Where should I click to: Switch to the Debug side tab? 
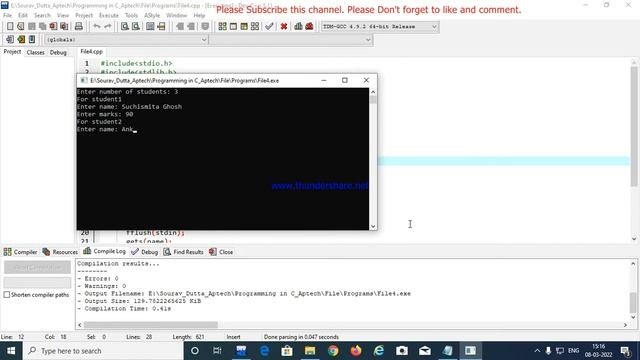tap(58, 52)
